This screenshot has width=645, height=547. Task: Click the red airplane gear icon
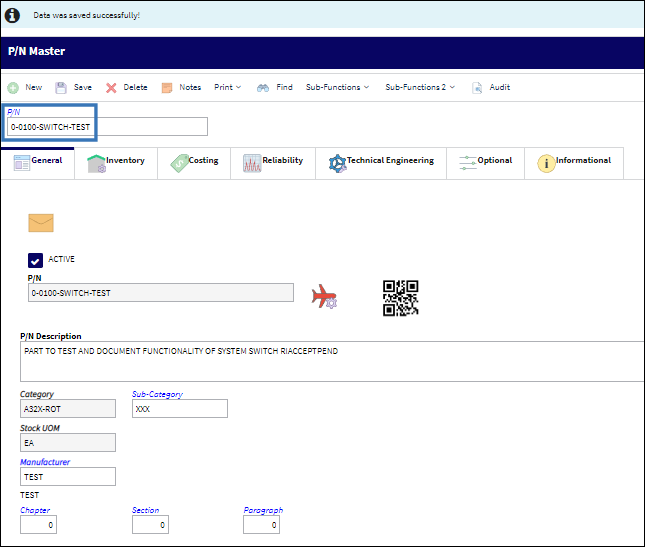(x=324, y=296)
